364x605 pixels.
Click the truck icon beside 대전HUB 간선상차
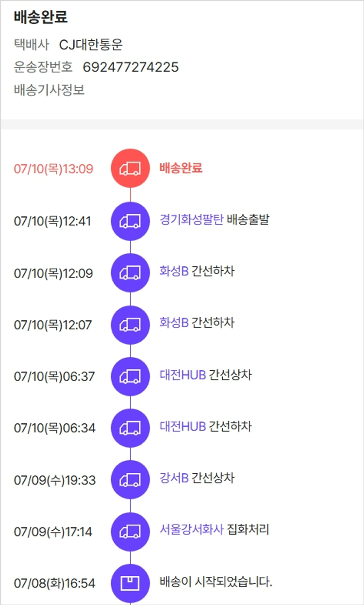tap(130, 376)
